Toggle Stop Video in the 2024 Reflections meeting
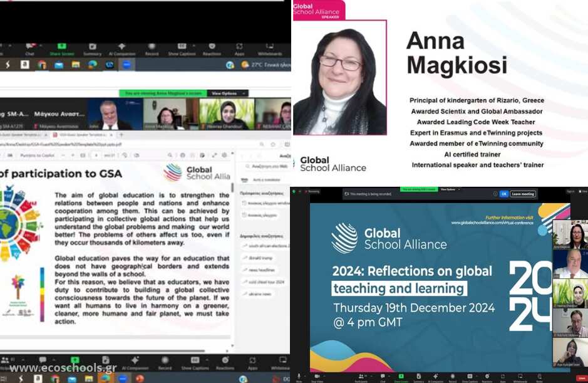This screenshot has width=588, height=383. [x=317, y=377]
